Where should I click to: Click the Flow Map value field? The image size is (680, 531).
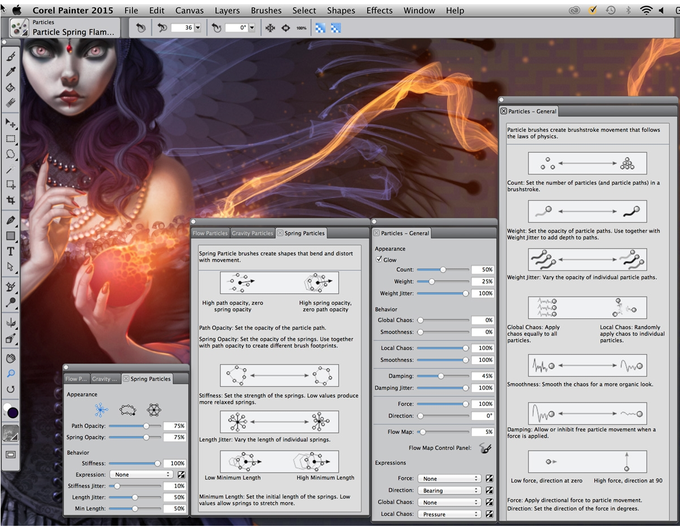click(x=483, y=432)
